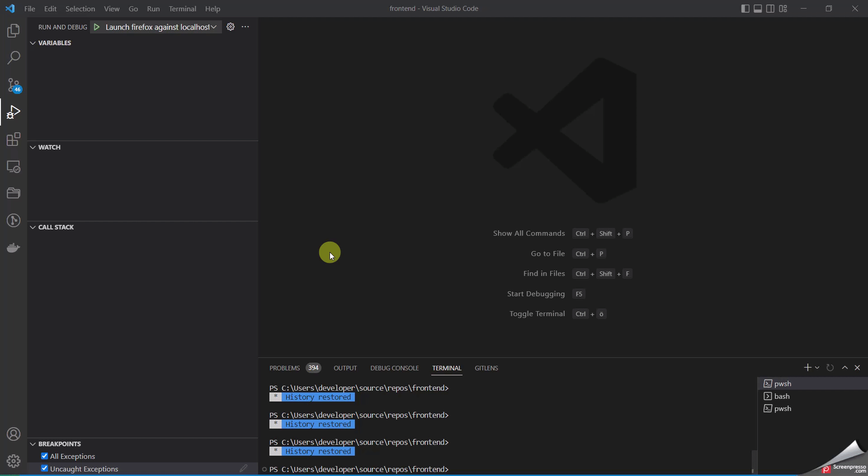Click the terminal refresh icon in panel toolbar

click(830, 368)
